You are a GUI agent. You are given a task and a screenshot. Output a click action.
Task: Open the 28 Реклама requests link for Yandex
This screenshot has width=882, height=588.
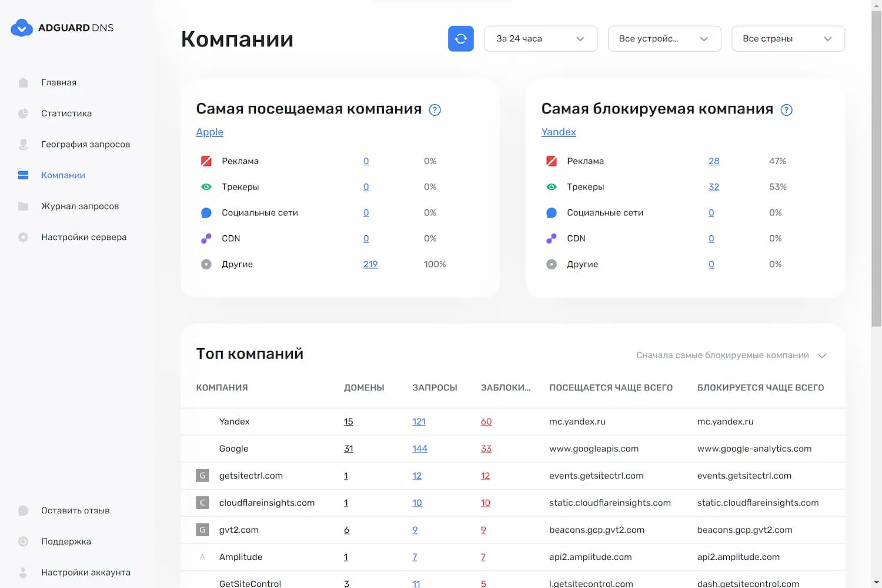click(x=714, y=161)
